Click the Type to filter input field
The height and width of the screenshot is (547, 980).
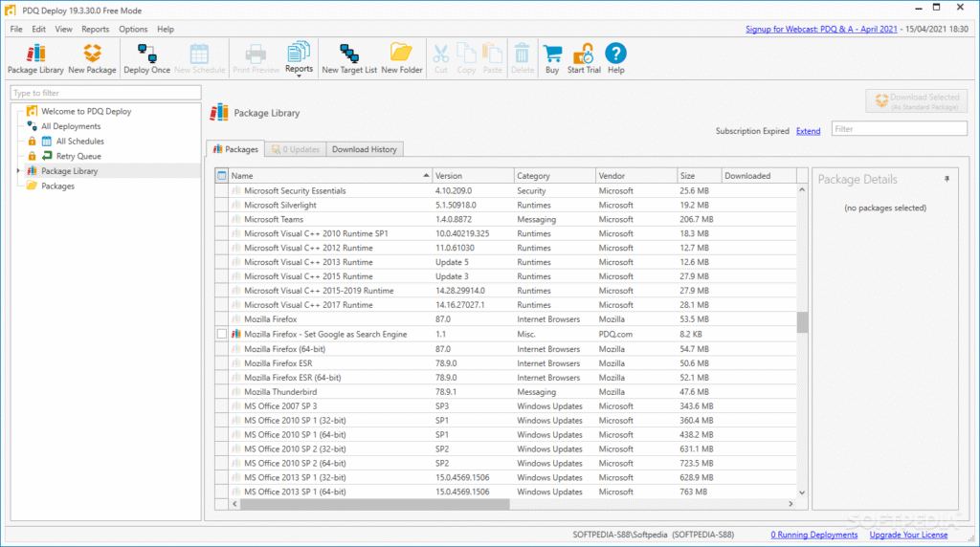[106, 93]
